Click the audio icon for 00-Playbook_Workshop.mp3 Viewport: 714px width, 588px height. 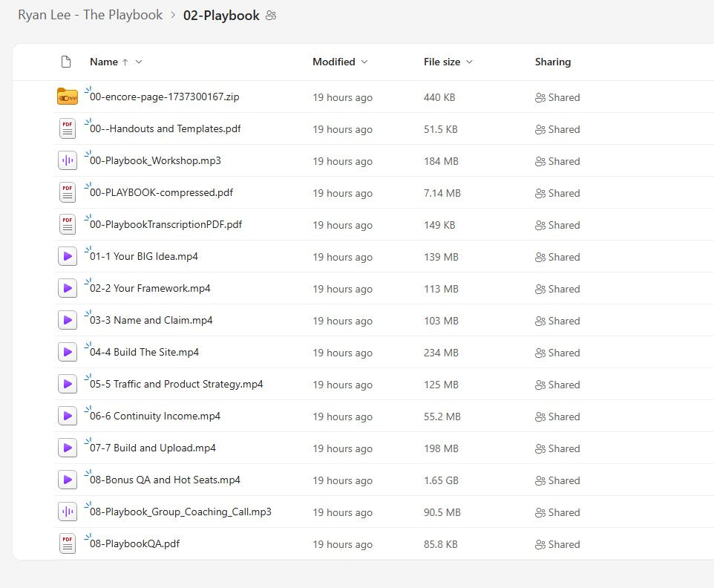coord(68,161)
